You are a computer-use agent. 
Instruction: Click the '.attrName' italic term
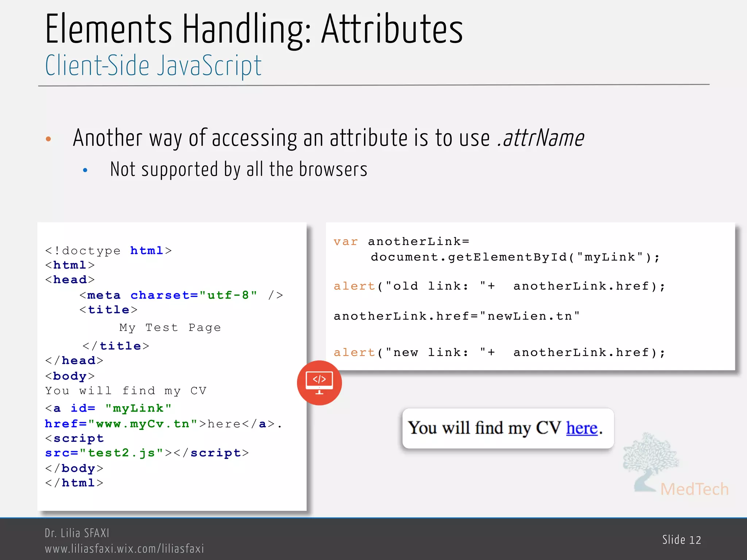541,138
